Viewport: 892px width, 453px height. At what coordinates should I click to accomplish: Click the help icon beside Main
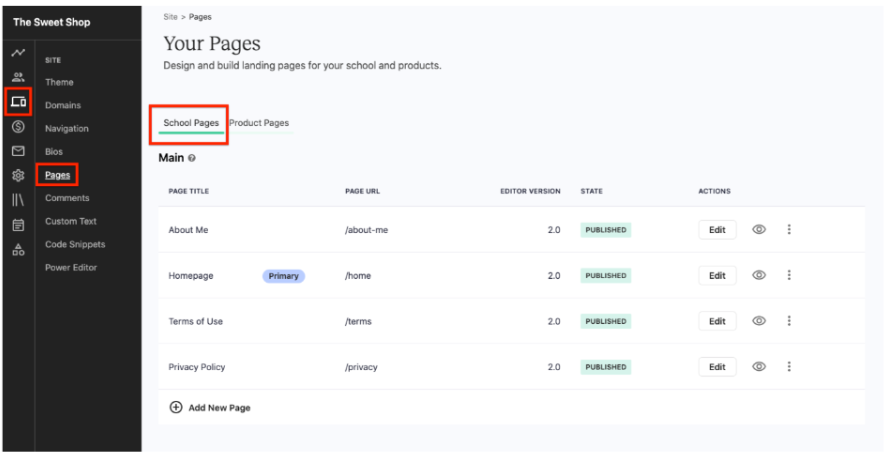(192, 158)
